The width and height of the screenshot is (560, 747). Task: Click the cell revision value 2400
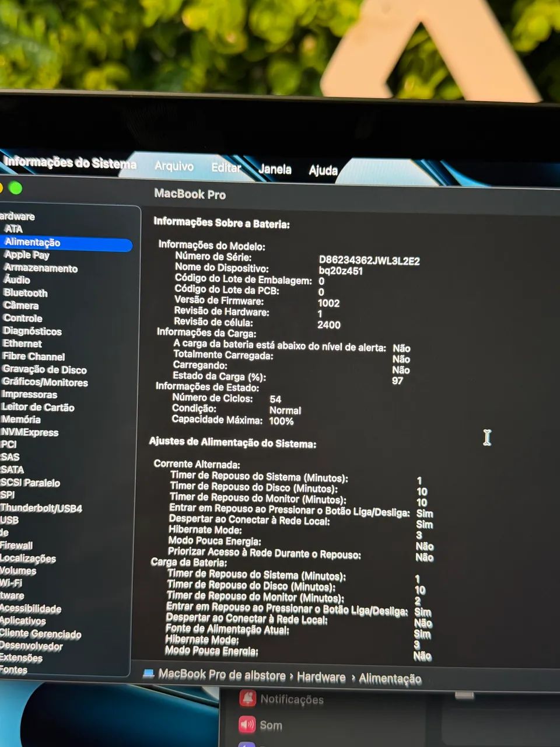coord(329,324)
